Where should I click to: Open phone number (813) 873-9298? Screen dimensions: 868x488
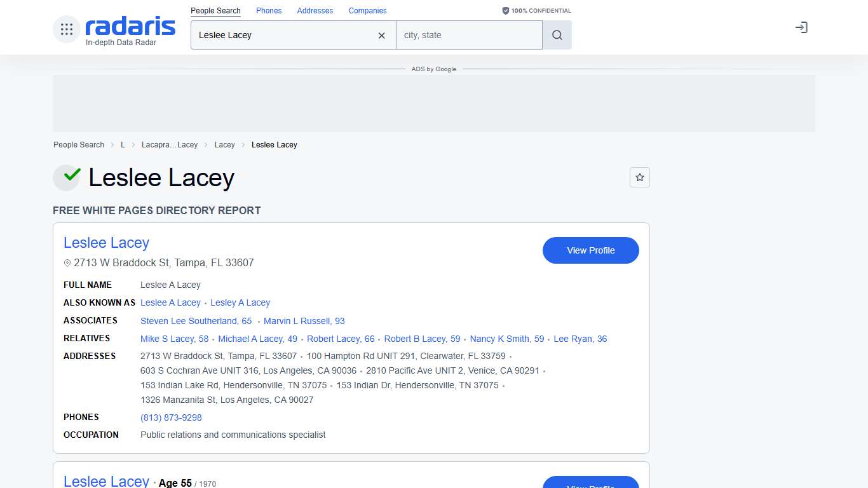tap(171, 417)
